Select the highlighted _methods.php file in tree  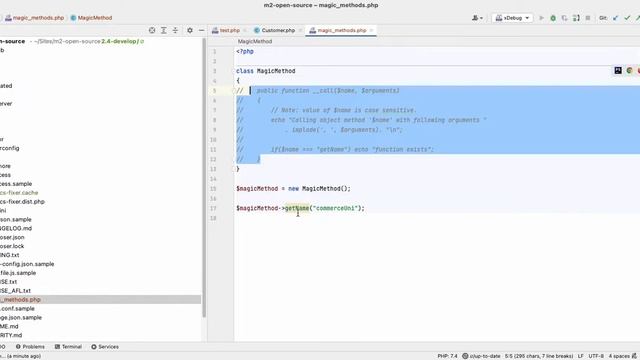click(x=100, y=300)
